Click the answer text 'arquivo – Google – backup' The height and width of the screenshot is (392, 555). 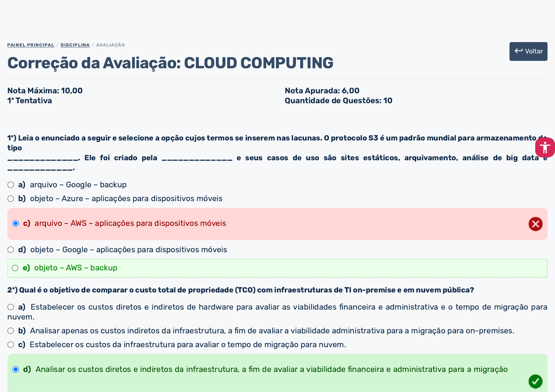click(x=78, y=185)
